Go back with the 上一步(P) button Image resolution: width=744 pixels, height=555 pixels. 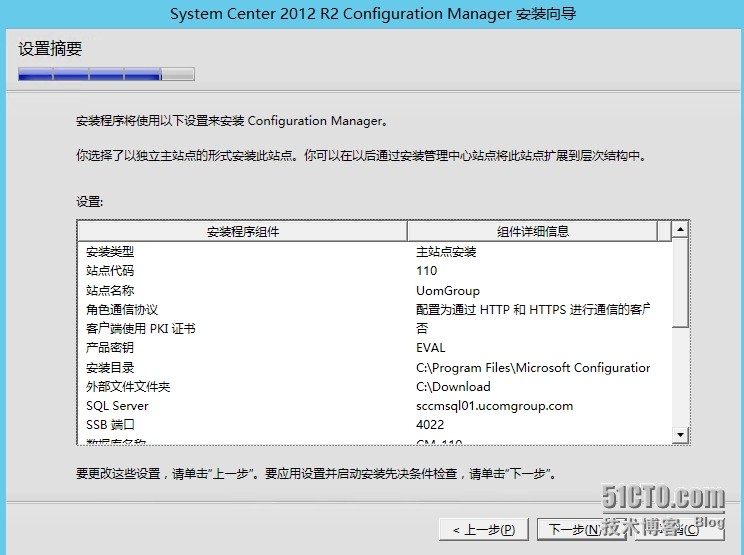click(484, 529)
